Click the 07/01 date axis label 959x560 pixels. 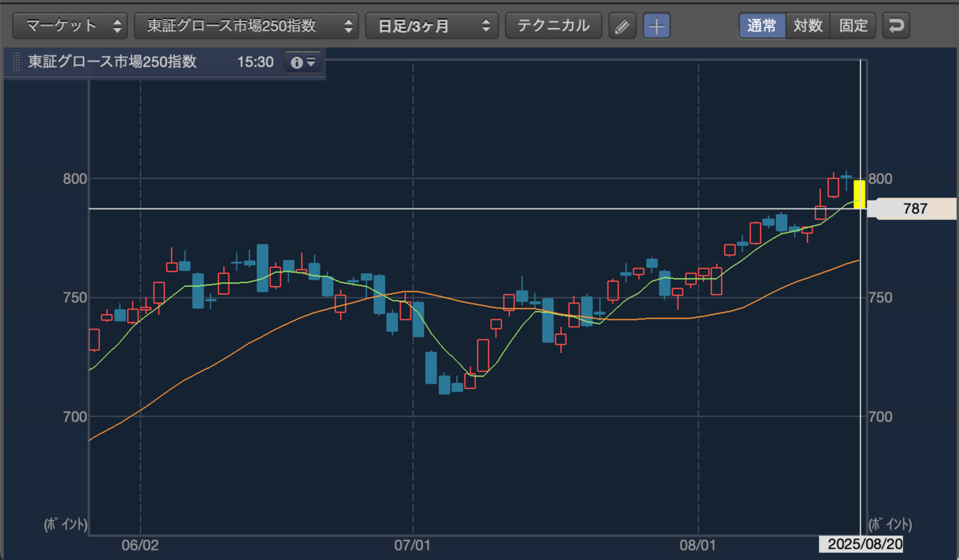click(x=412, y=545)
